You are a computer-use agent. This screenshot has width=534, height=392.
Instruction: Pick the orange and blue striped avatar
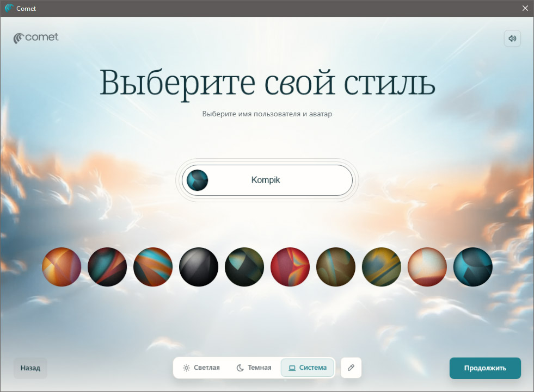point(153,267)
